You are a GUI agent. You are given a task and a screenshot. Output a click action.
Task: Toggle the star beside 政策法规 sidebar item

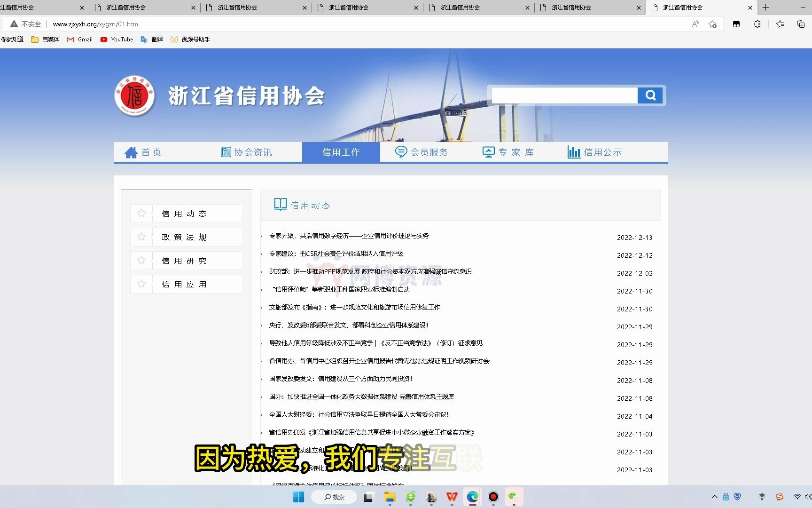point(141,237)
